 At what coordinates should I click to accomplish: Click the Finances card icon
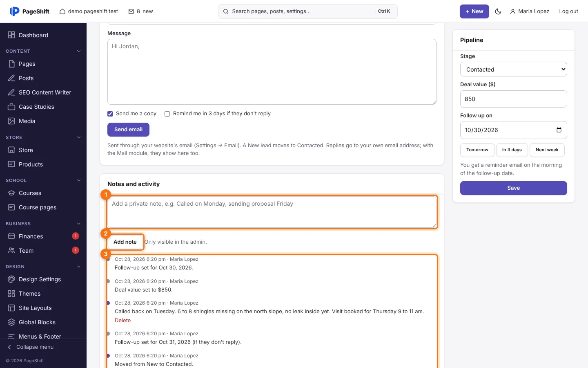11,236
